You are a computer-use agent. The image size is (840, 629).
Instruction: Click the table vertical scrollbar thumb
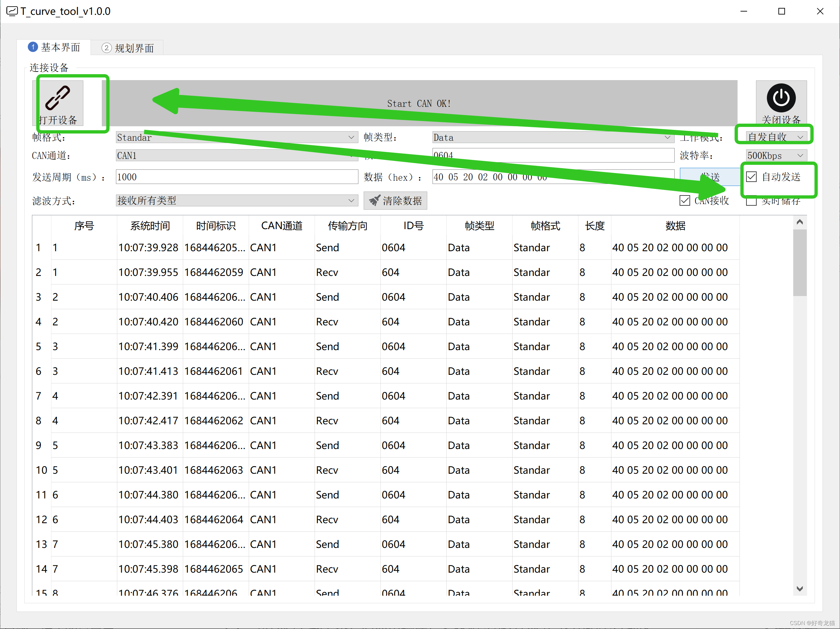coord(799,262)
